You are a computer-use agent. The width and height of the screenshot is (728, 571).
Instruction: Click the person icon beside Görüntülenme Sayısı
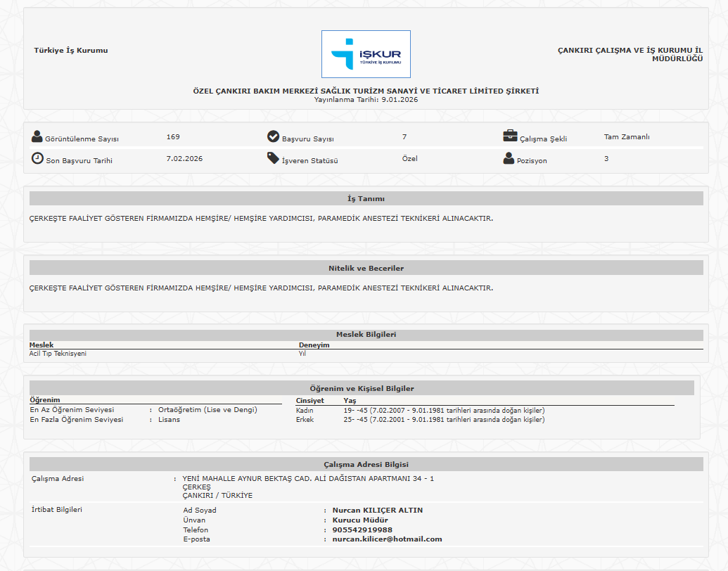click(x=37, y=136)
